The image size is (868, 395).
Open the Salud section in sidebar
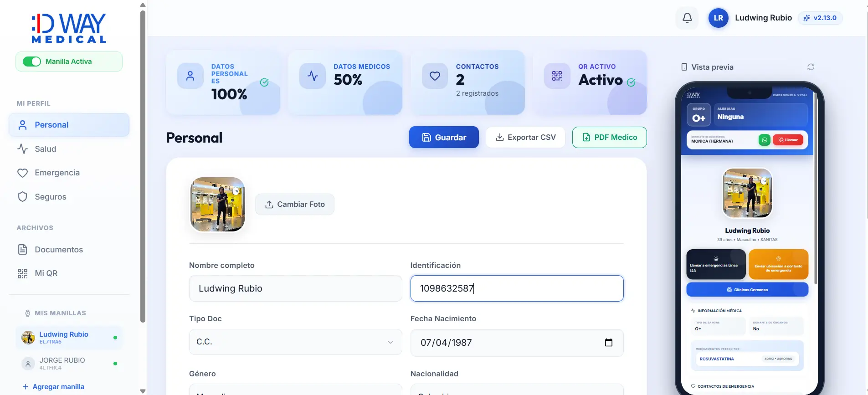click(x=45, y=149)
